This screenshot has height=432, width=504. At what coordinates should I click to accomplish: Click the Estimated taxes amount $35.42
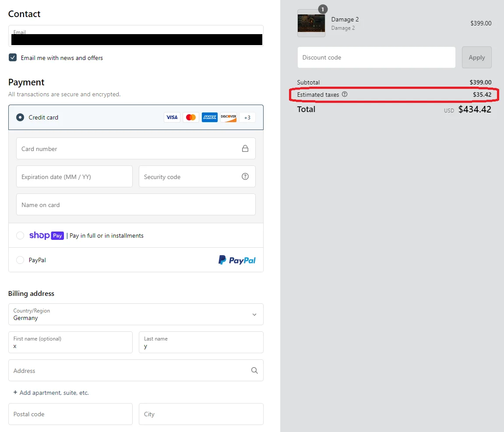[482, 95]
